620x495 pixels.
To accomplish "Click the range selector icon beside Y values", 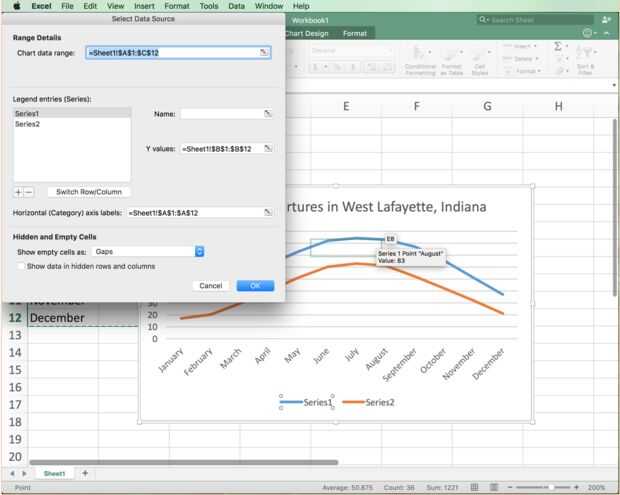I will pyautogui.click(x=268, y=149).
